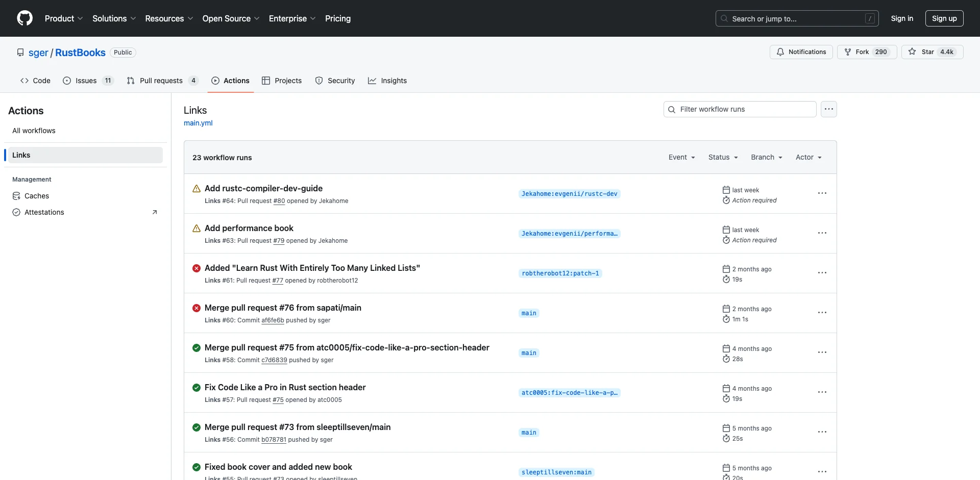Open the main.yml workflow file

pos(198,123)
